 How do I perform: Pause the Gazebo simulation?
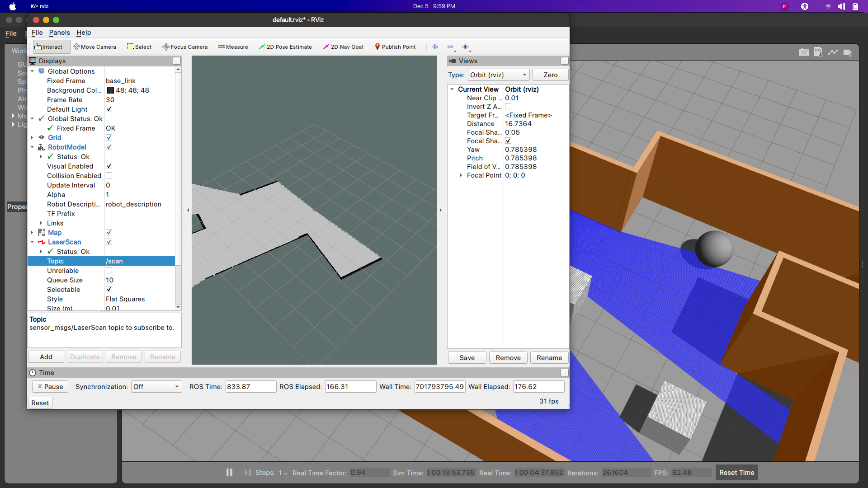point(229,472)
